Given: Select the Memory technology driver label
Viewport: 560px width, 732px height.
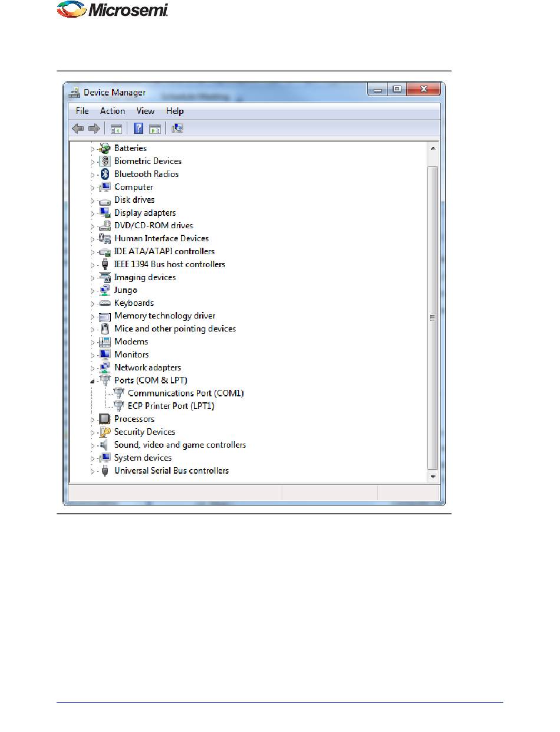Looking at the screenshot, I should [x=165, y=316].
